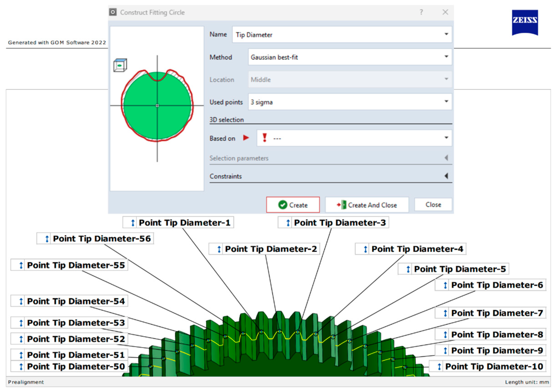
Task: Click the Create button
Action: click(x=293, y=205)
